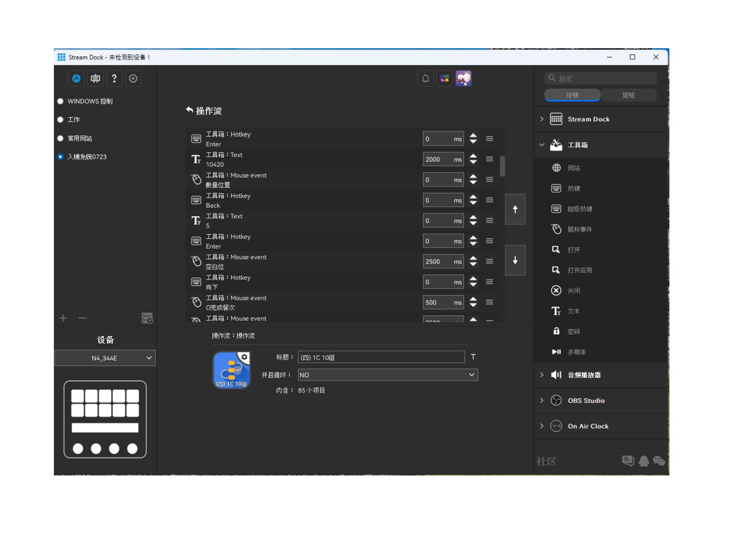The image size is (756, 534).
Task: Click the back arrow beside 操作流 heading
Action: tap(189, 110)
